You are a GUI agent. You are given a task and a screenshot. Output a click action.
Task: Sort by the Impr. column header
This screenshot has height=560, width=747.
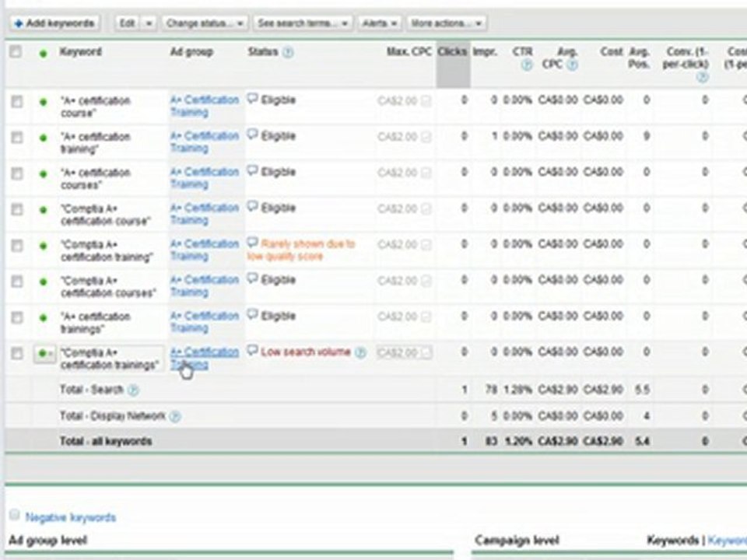(x=485, y=51)
